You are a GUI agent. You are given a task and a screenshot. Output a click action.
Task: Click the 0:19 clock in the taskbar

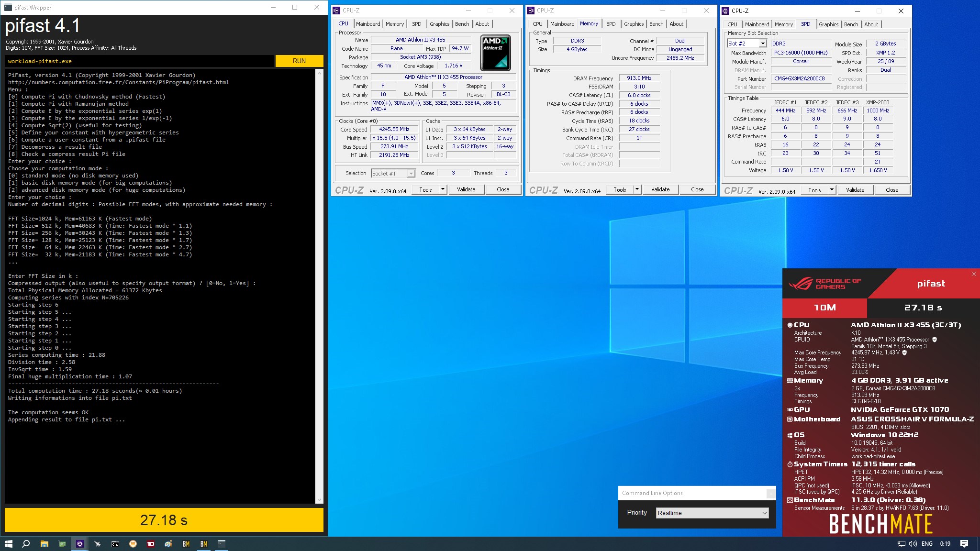point(945,544)
